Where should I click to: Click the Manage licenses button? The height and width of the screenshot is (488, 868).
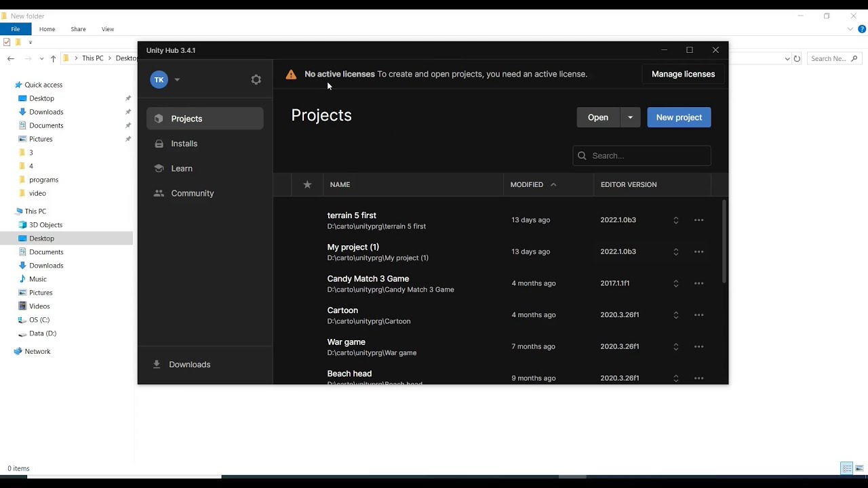(x=683, y=74)
